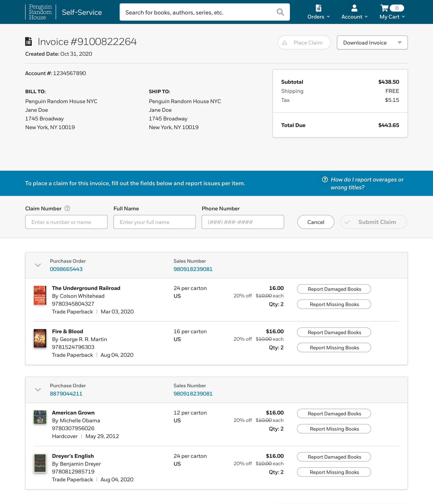Open the American Grown title

(x=73, y=413)
